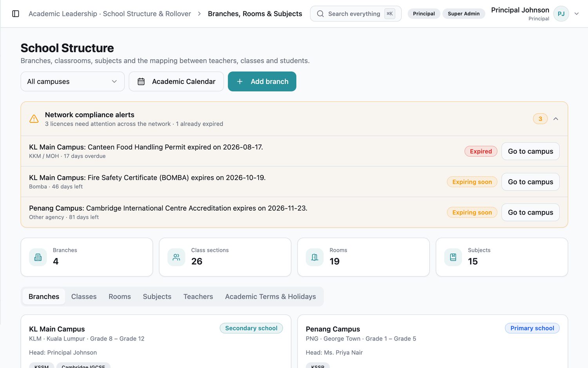The image size is (588, 368).
Task: Switch to the Rooms tab
Action: point(120,297)
